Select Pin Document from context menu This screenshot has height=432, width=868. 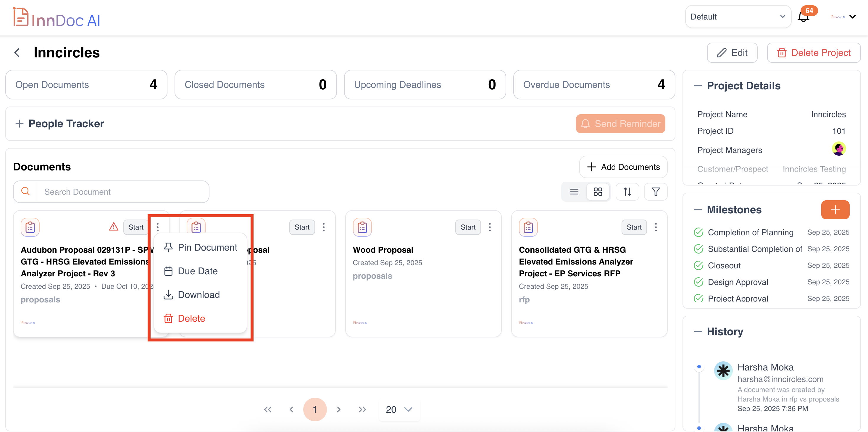[x=201, y=247]
